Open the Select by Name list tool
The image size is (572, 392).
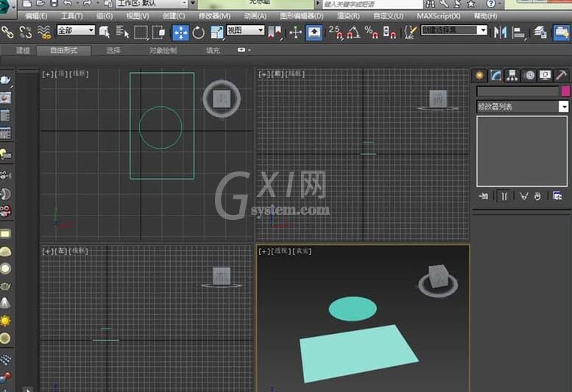point(122,32)
